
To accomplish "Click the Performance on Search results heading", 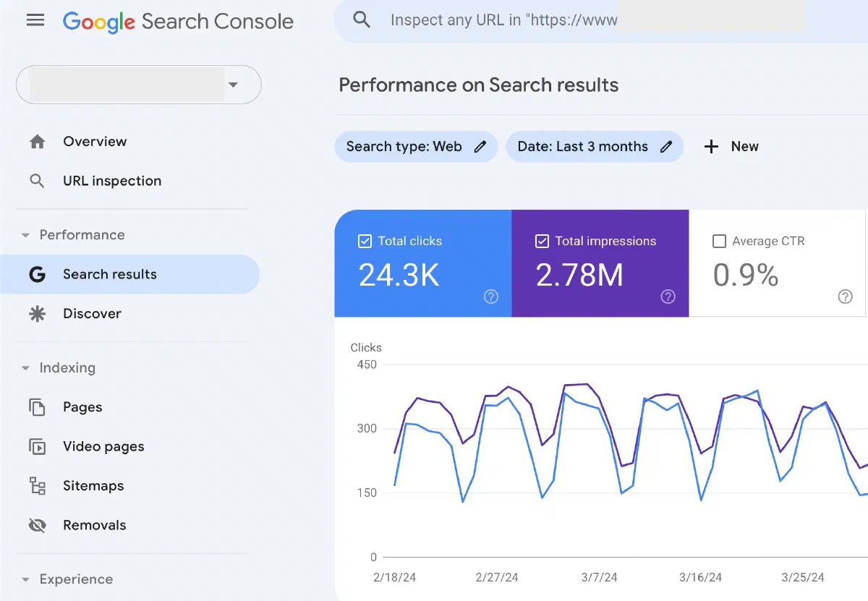I will (479, 85).
